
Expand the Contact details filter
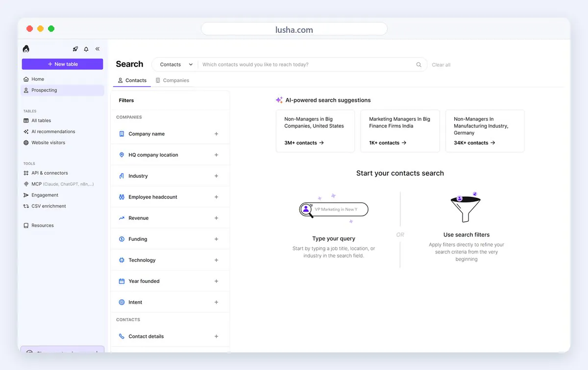click(216, 336)
